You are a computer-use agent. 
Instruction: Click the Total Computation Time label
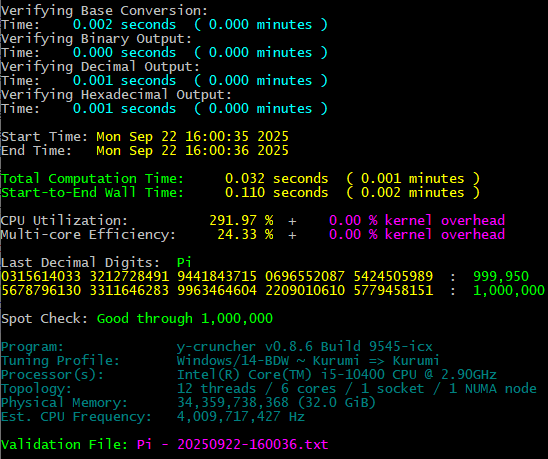pos(92,179)
